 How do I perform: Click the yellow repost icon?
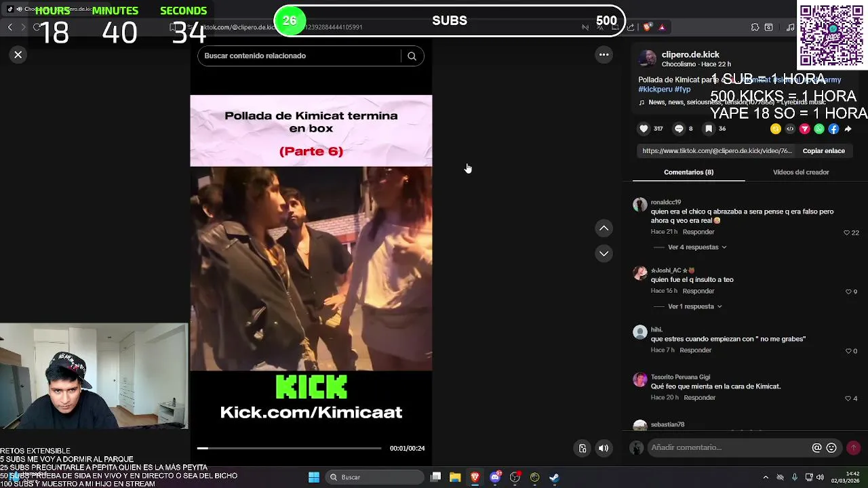click(776, 129)
